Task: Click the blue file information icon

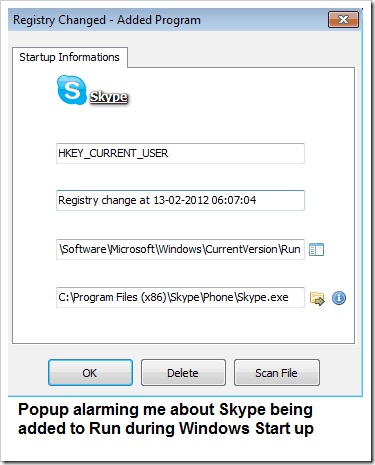Action: coord(339,298)
